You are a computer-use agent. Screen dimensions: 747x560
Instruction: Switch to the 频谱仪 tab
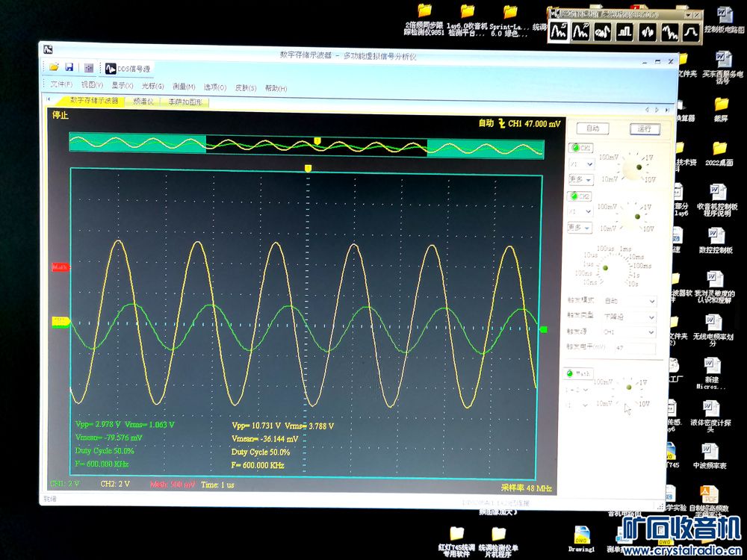tap(143, 101)
